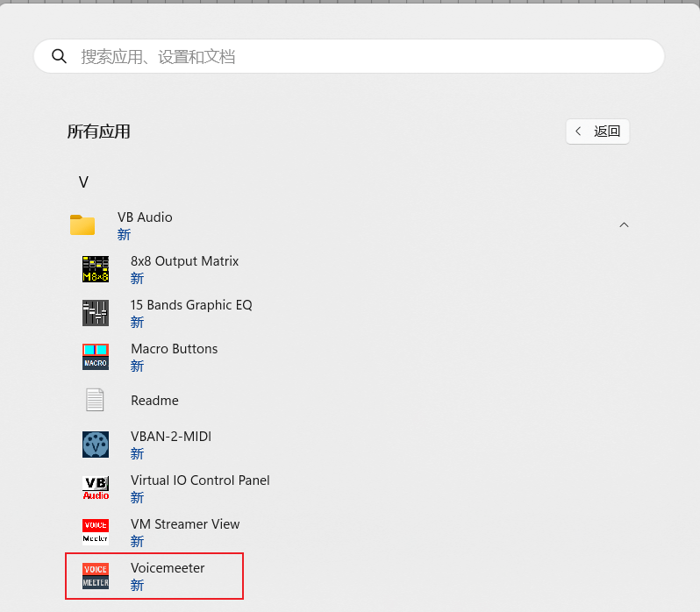The height and width of the screenshot is (612, 700).
Task: Launch Voicemeeter from the app list
Action: tap(168, 568)
